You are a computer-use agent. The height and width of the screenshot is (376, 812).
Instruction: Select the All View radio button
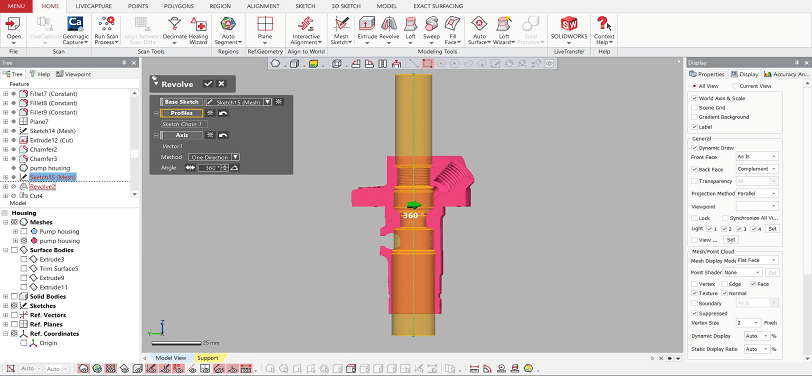click(x=694, y=86)
